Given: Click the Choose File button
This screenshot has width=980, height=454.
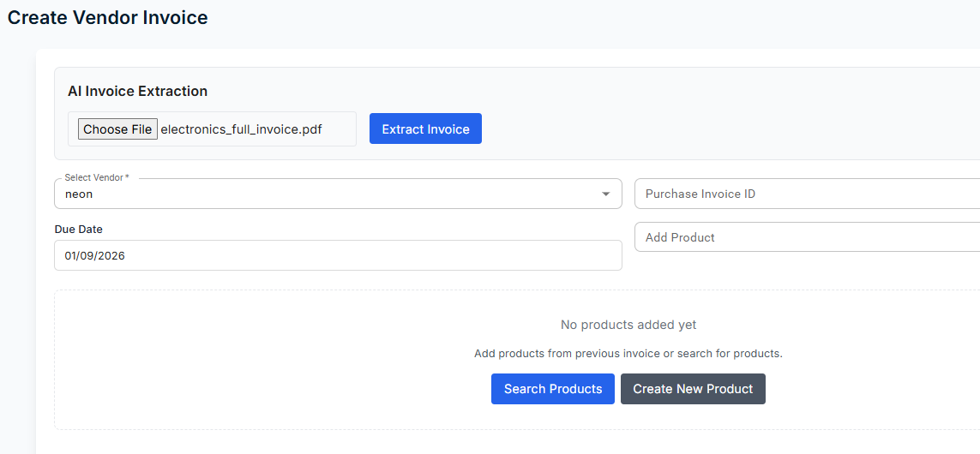Looking at the screenshot, I should pos(117,129).
